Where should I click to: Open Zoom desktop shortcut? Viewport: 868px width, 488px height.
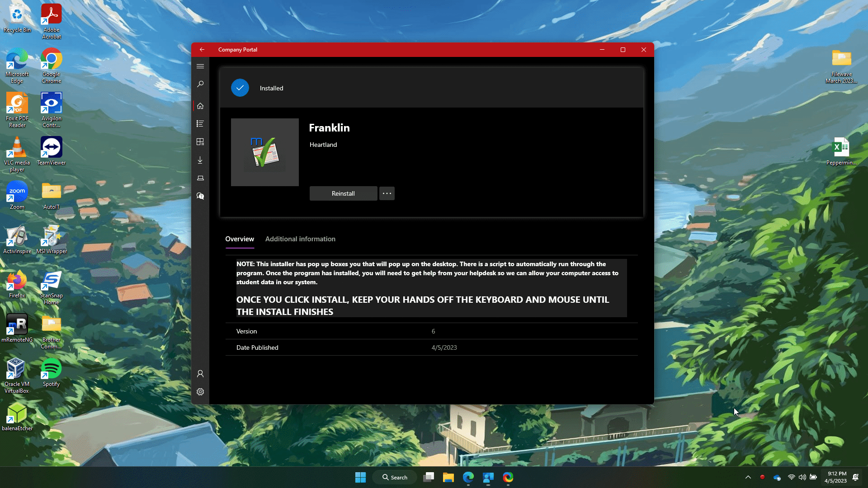[17, 196]
